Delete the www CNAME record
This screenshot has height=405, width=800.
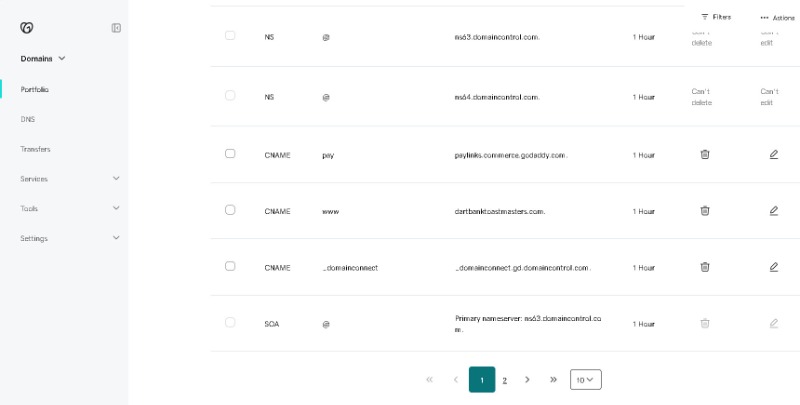(705, 210)
